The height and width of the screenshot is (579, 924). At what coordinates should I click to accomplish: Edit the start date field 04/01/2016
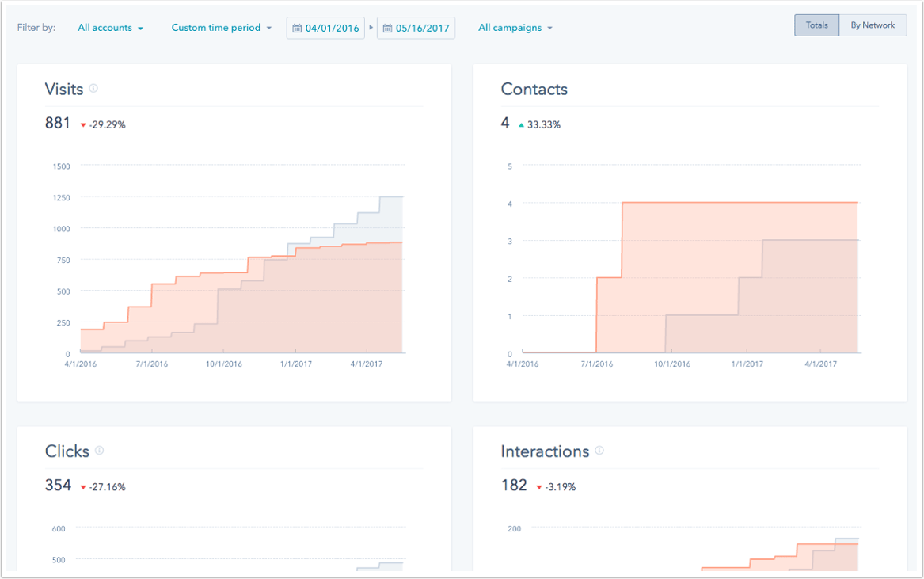tap(325, 28)
